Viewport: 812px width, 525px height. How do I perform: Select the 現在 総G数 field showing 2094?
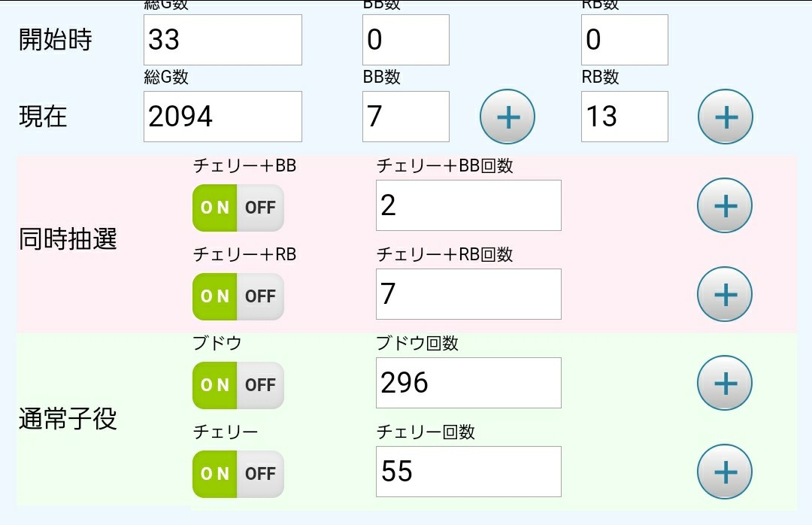coord(222,116)
